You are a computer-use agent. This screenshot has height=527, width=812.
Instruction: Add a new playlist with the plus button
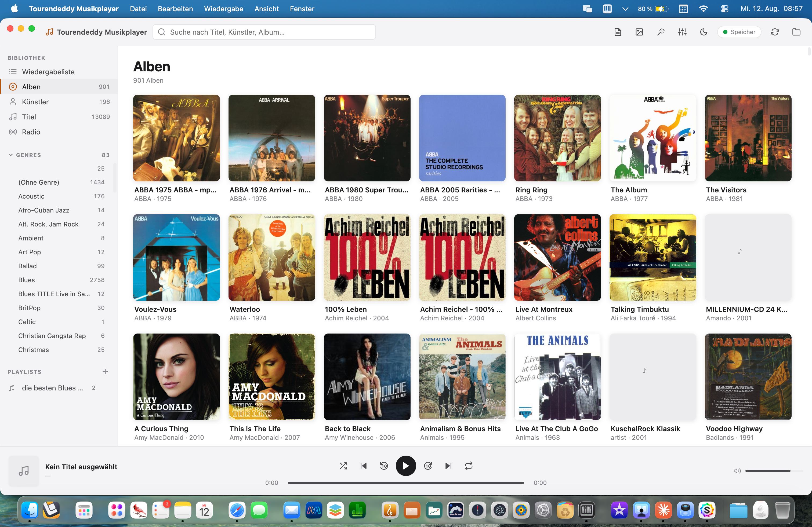[105, 372]
